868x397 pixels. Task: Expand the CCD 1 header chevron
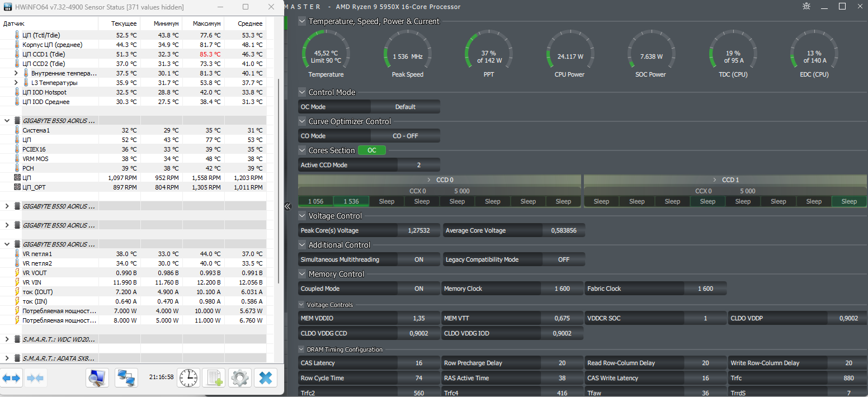click(x=715, y=180)
